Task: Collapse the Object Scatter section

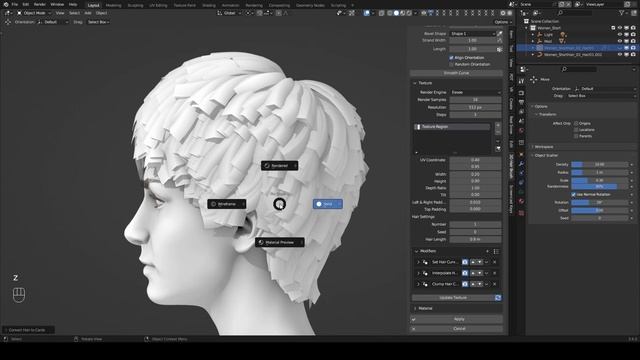Action: (x=532, y=156)
